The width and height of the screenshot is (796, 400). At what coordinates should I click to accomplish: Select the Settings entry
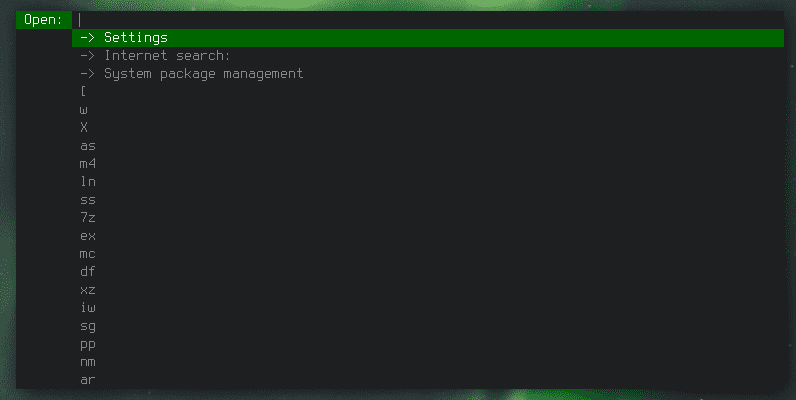pyautogui.click(x=428, y=38)
